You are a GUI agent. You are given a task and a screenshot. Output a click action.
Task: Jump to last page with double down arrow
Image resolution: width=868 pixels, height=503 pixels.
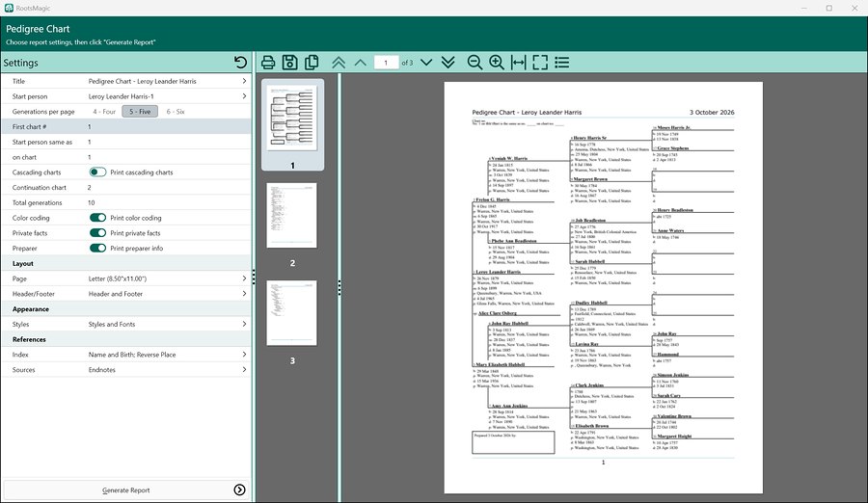pos(448,63)
